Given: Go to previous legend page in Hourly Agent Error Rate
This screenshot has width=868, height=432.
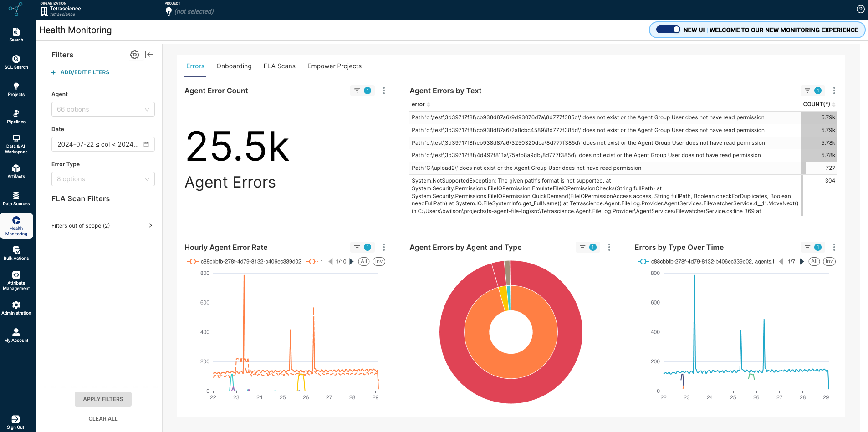Looking at the screenshot, I should tap(331, 261).
